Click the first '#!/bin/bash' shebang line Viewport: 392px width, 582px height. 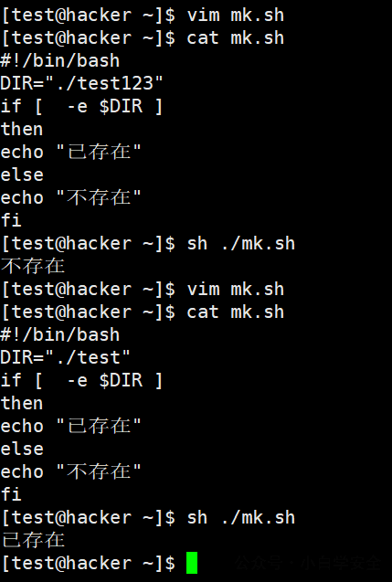pyautogui.click(x=59, y=60)
